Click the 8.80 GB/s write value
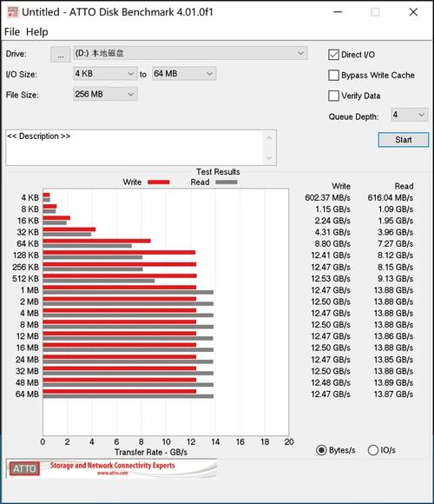Viewport: 434px width, 504px height. click(332, 244)
